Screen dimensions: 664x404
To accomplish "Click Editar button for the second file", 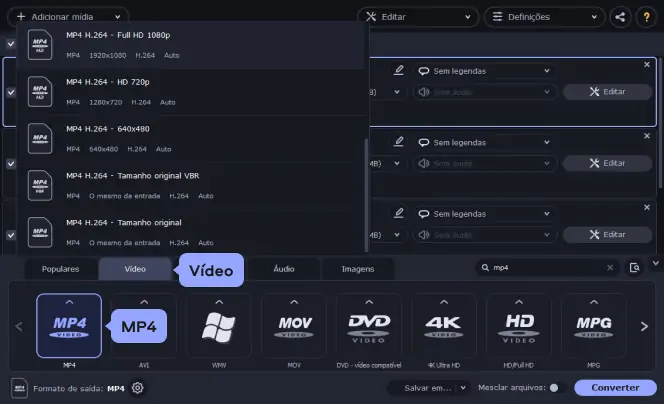I will point(607,163).
